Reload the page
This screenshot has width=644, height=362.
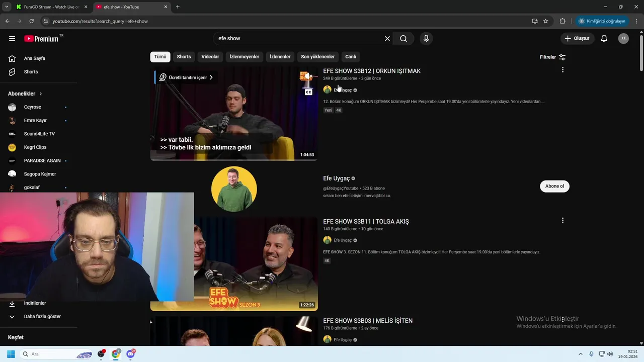pyautogui.click(x=31, y=21)
